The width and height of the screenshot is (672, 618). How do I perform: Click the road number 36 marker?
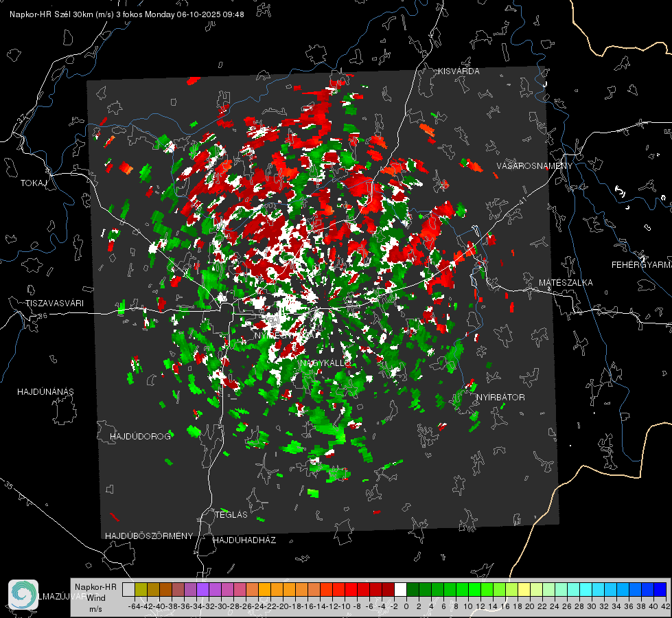click(x=43, y=316)
